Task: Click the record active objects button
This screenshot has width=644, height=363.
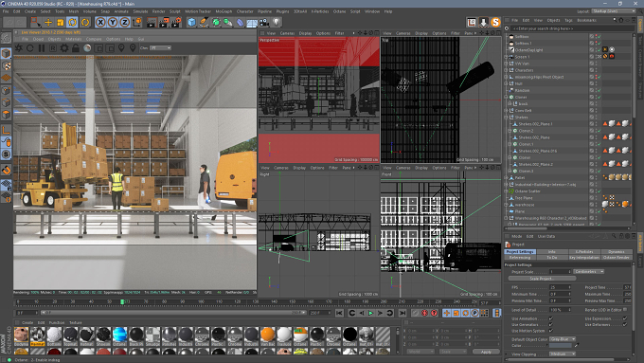Action: click(x=416, y=314)
